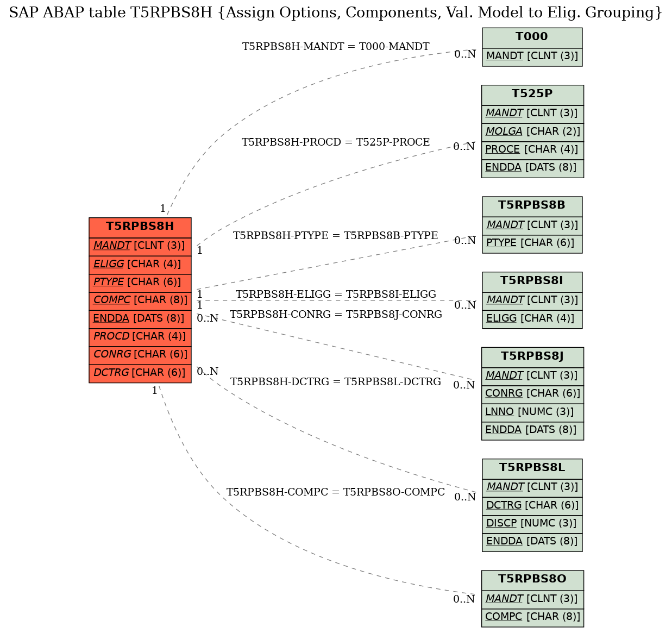The image size is (672, 633).
Task: Click the T5RPBS8H-COMPC = T5RPBS8O-COMPC relation label
Action: coord(336,492)
